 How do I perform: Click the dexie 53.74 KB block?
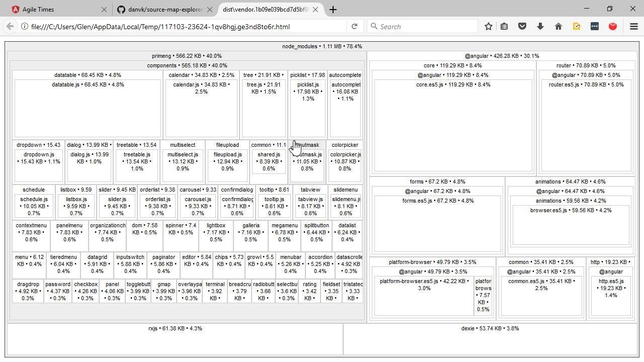coord(490,339)
